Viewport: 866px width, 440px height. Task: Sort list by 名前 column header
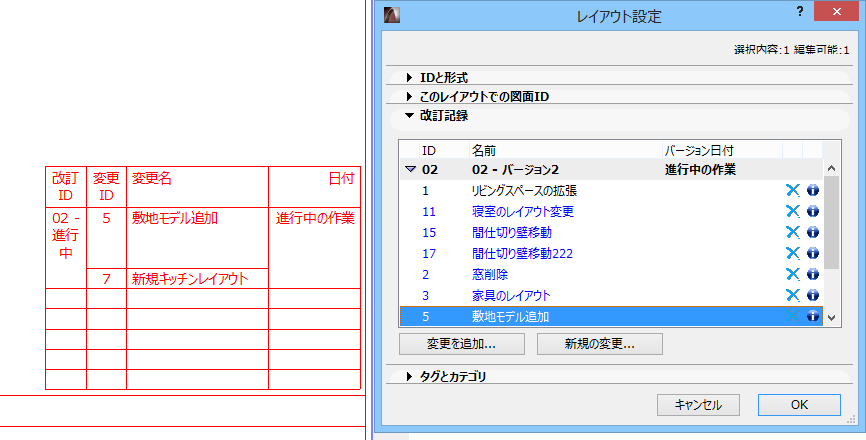tap(566, 150)
